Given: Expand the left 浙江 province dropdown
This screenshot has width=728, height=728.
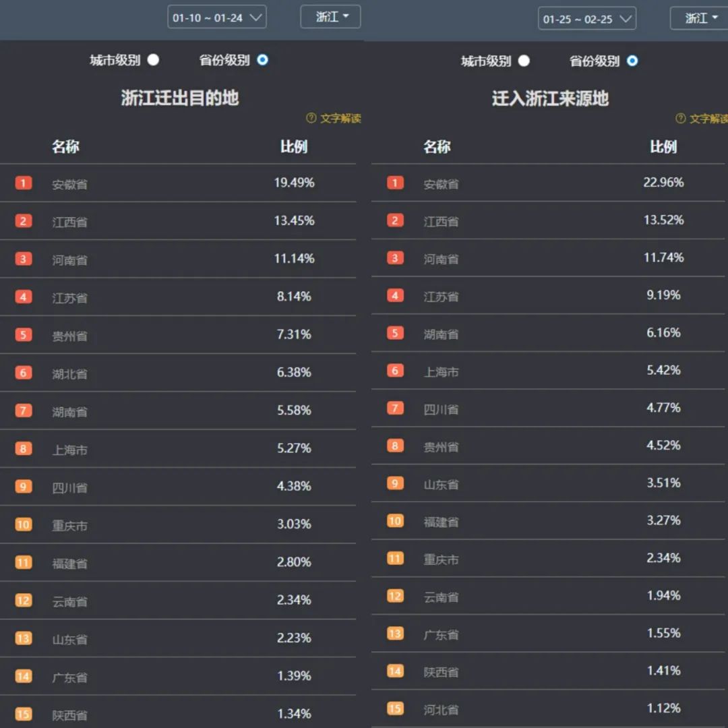Looking at the screenshot, I should pyautogui.click(x=330, y=17).
